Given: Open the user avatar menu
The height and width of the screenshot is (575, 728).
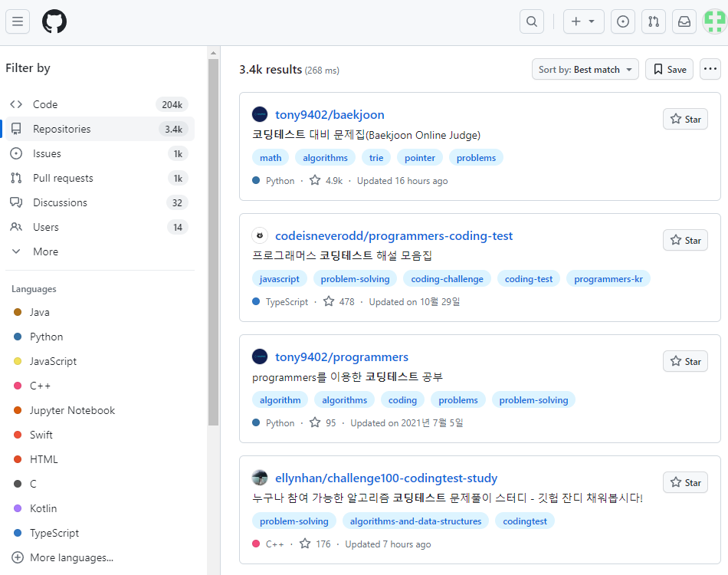Looking at the screenshot, I should (715, 21).
